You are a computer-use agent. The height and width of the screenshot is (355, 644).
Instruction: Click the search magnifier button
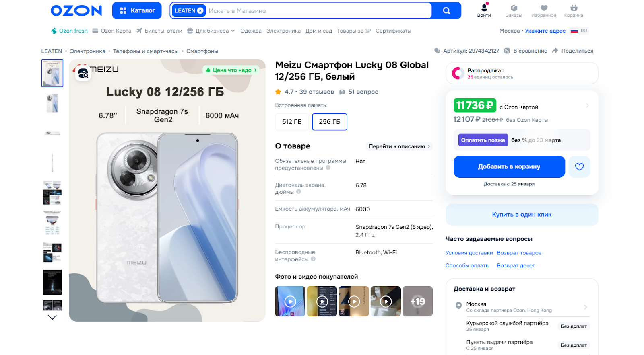pyautogui.click(x=446, y=11)
